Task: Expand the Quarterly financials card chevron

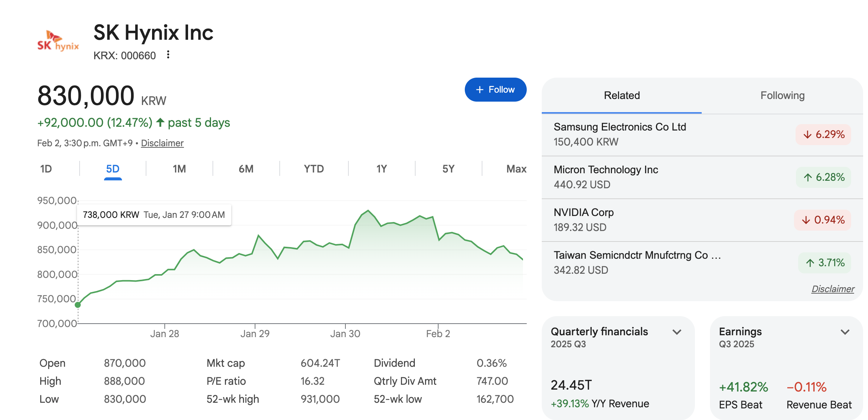Action: coord(677,332)
